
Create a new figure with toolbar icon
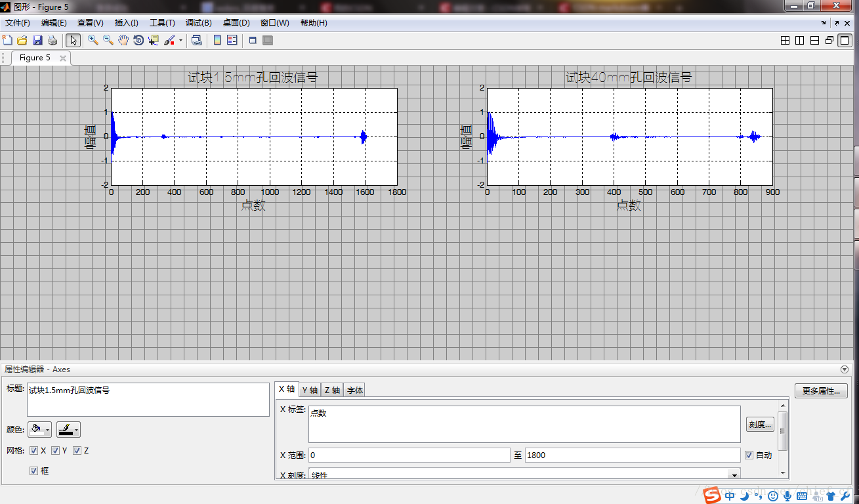point(8,41)
